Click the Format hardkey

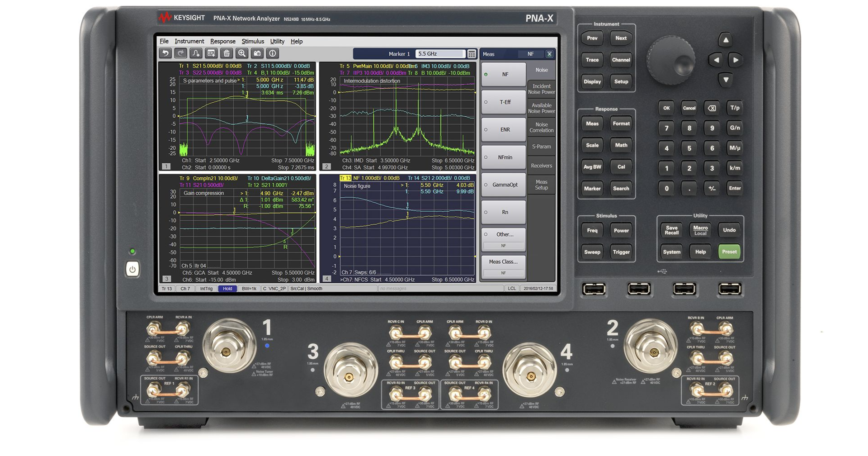coord(621,123)
